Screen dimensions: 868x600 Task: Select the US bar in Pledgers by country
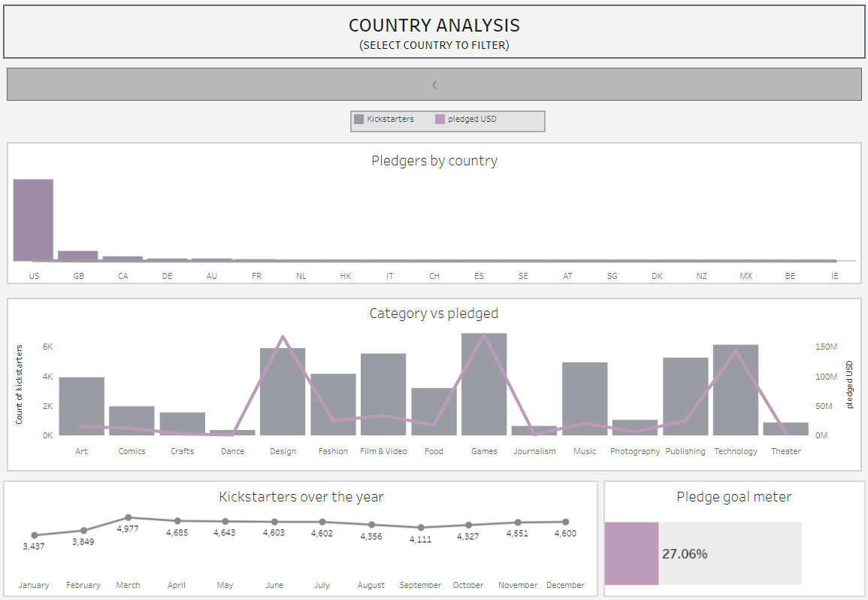point(33,220)
